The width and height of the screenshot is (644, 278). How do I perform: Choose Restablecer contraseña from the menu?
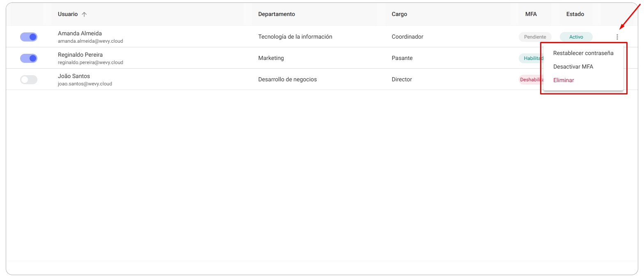(583, 53)
